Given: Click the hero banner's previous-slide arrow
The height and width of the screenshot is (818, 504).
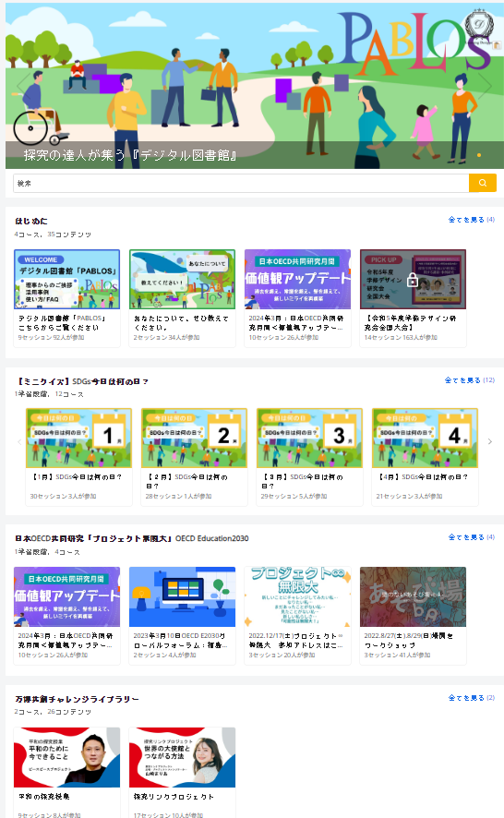Looking at the screenshot, I should pos(24,86).
